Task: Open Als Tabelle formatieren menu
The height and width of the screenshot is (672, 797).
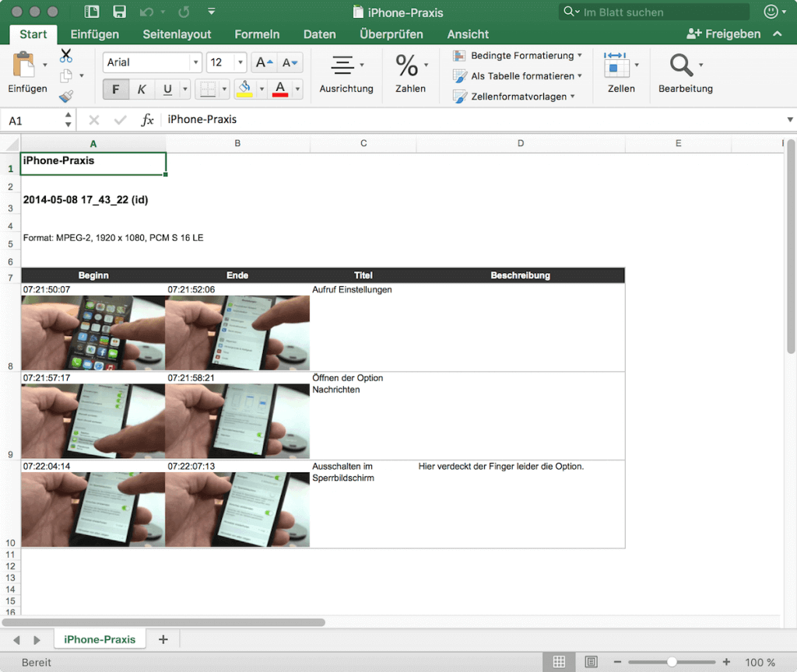Action: pyautogui.click(x=518, y=75)
